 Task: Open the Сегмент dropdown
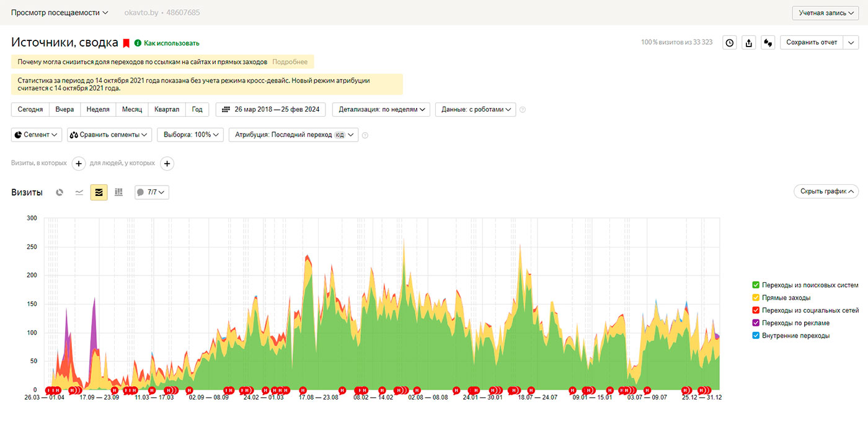point(37,135)
